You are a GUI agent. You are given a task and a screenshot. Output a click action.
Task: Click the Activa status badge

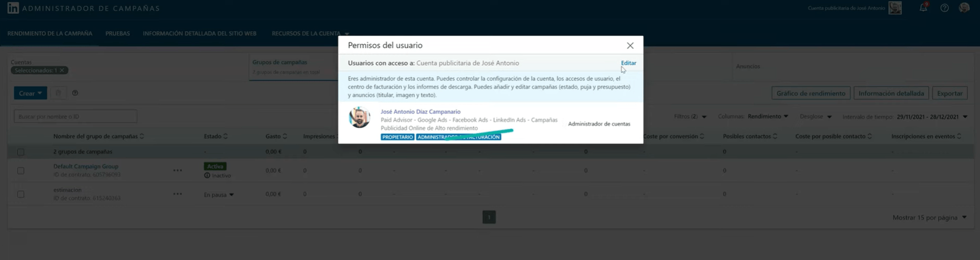pos(215,166)
